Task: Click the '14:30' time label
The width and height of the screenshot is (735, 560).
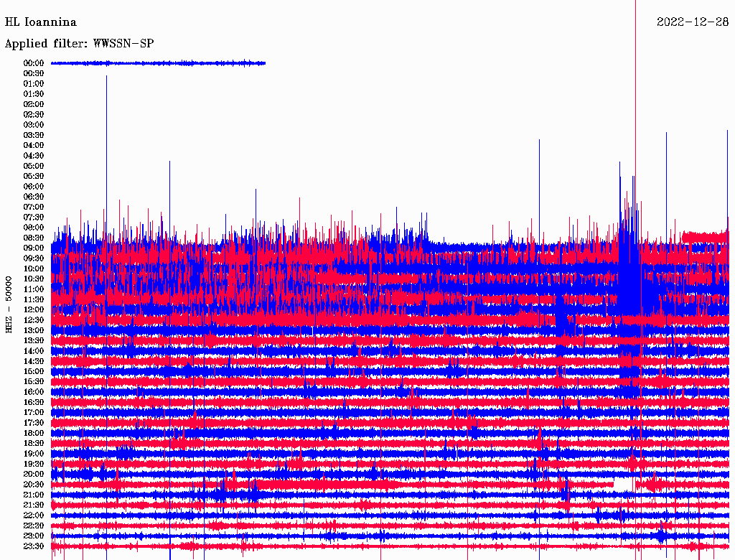Action: pyautogui.click(x=34, y=361)
